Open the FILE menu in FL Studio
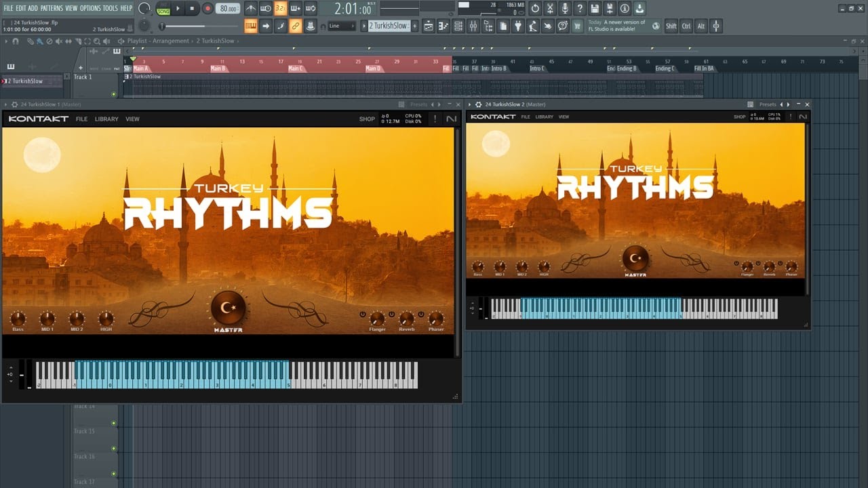The height and width of the screenshot is (488, 868). [8, 8]
